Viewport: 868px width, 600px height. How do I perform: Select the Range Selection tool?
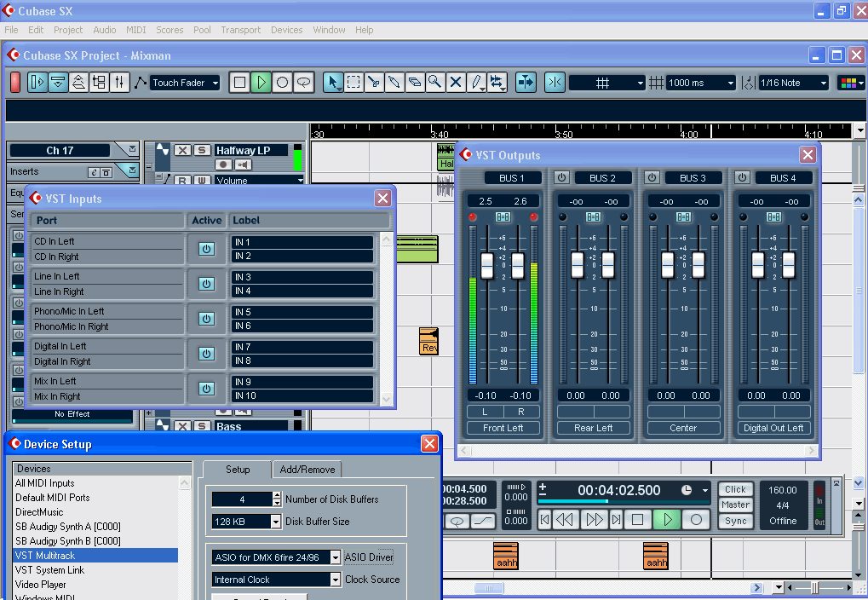click(354, 83)
